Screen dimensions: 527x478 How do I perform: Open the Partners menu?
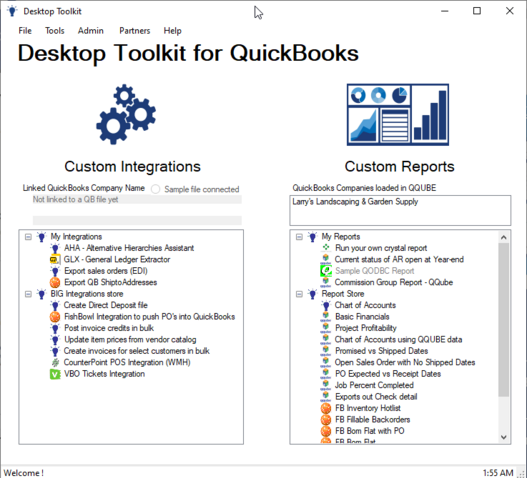(135, 31)
